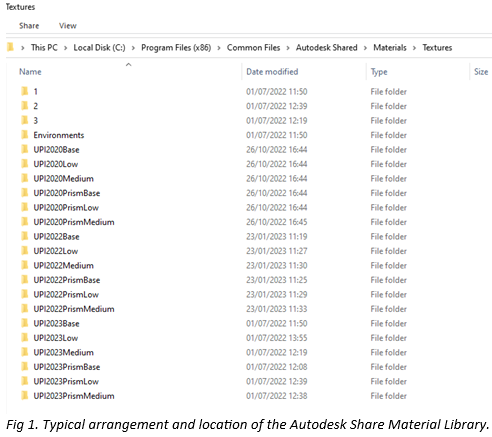Screen dimensions: 492x437
Task: Click the UPI2023PrismMedium folder name
Action: click(x=74, y=396)
